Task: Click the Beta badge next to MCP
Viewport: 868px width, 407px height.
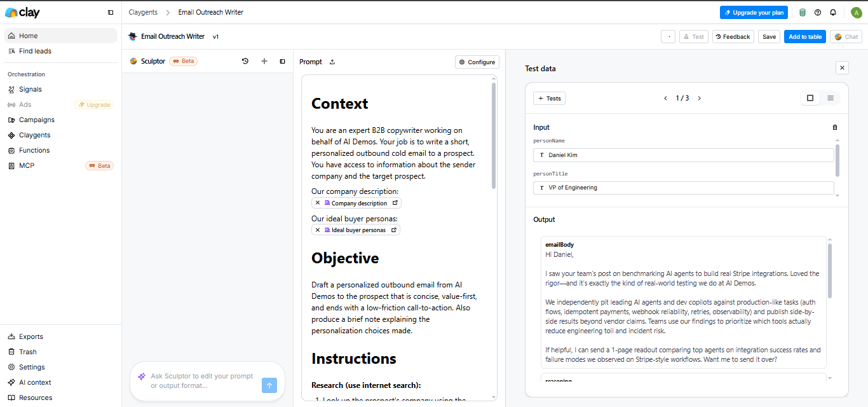Action: click(x=99, y=165)
